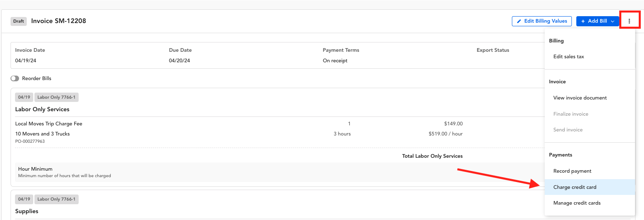Click the Draft status badge
Screen dimensions: 644x220
(x=19, y=21)
